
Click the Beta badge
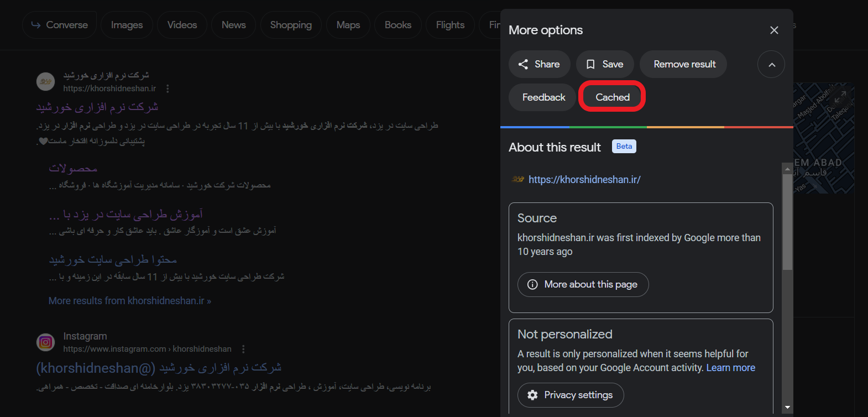[x=624, y=147]
